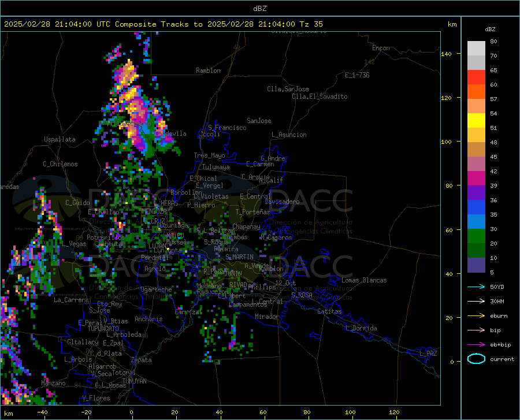The image size is (520, 420).
Task: Click the 'L_Asuncion' label on map
Action: point(289,135)
